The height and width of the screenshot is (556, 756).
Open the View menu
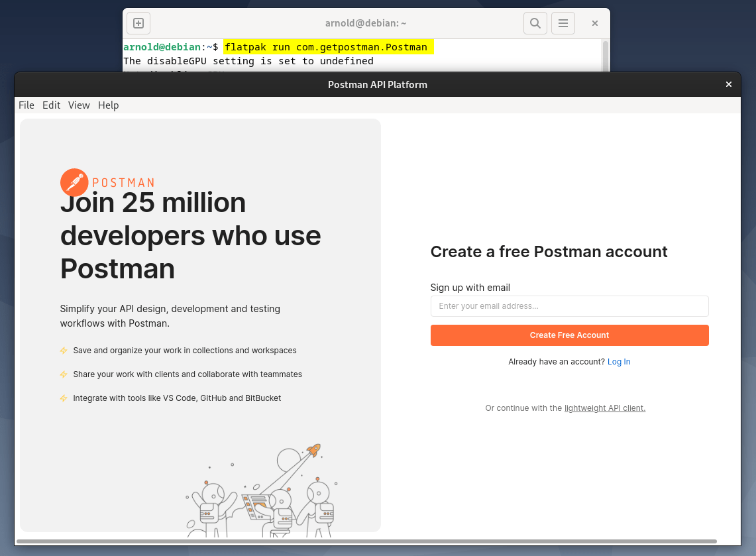79,105
